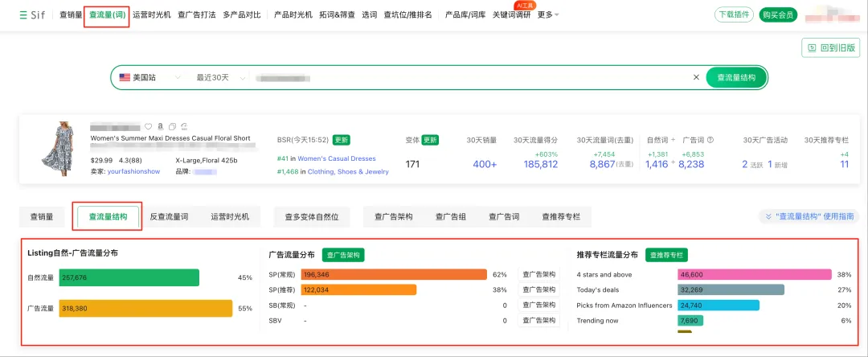Click 查广告架构 in the SB(常规) row
Viewport: 868px width, 357px height.
click(538, 305)
